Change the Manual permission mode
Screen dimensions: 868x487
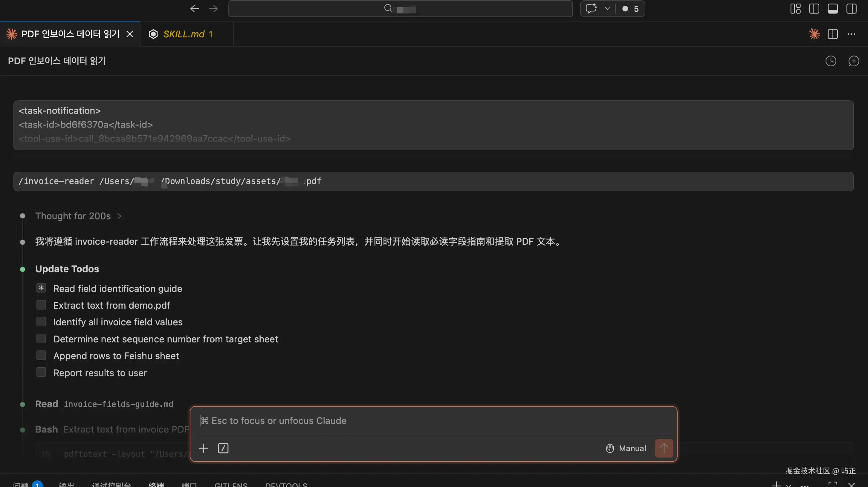coord(626,448)
